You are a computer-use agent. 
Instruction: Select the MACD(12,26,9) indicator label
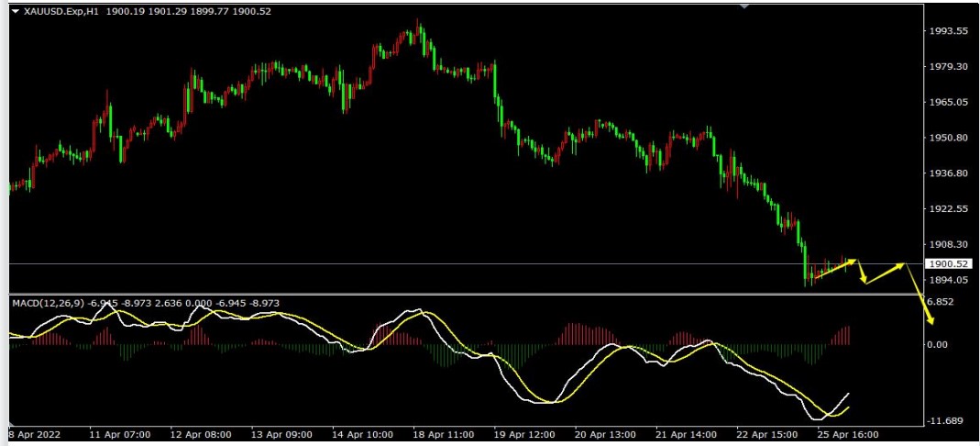click(x=48, y=303)
